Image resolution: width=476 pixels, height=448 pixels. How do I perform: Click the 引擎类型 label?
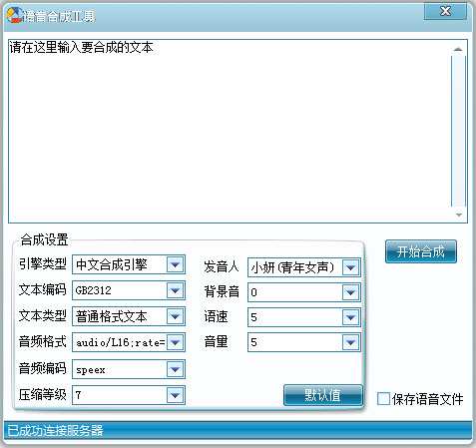(x=43, y=264)
